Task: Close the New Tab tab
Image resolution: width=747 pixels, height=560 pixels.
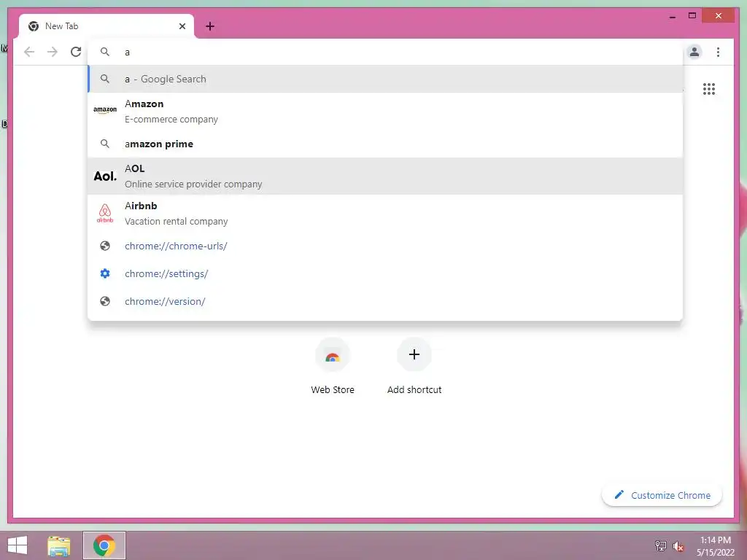Action: (x=182, y=26)
